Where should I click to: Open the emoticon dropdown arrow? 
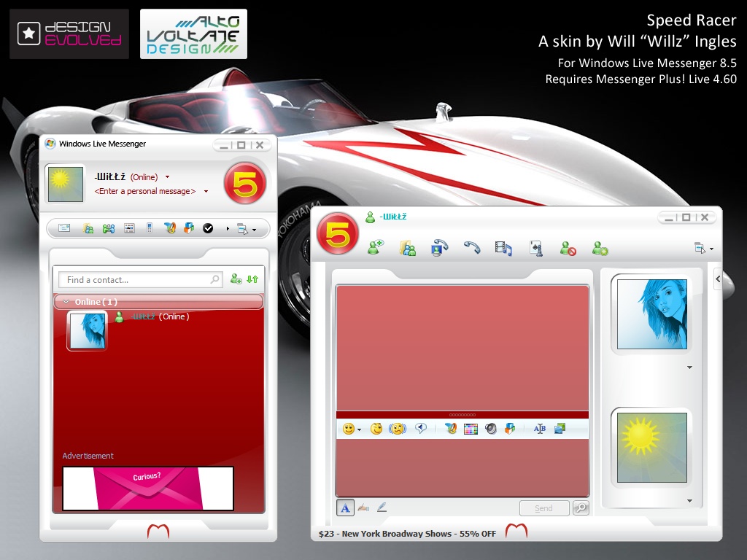pyautogui.click(x=359, y=430)
